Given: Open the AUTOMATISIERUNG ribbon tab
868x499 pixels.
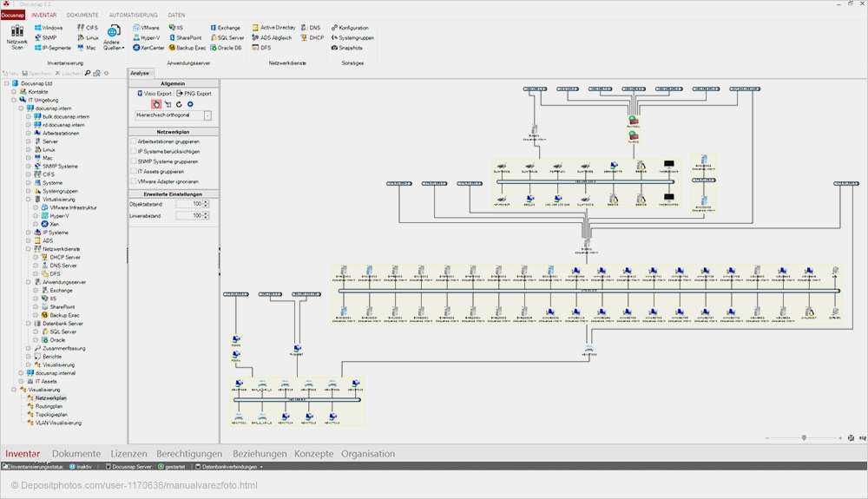Looking at the screenshot, I should pos(133,15).
